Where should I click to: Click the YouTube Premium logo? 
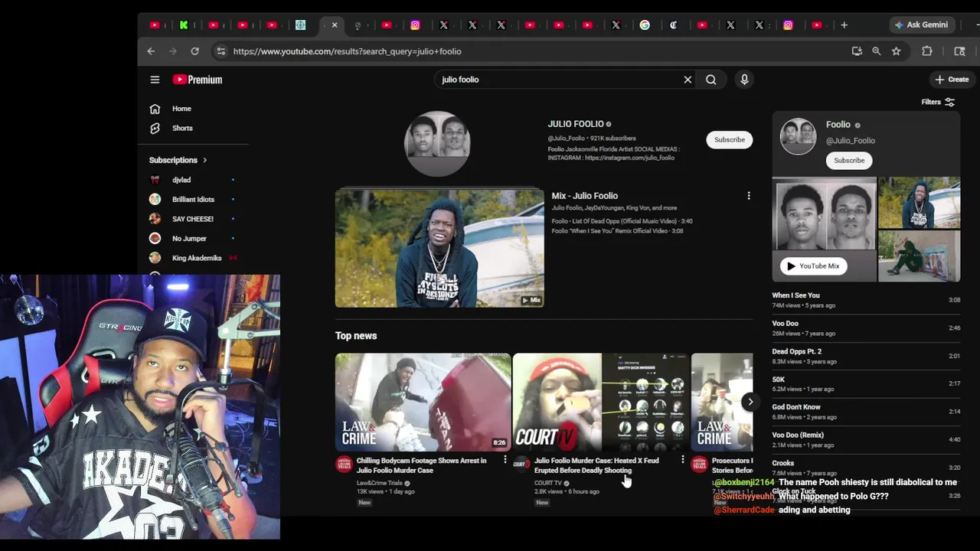coord(198,80)
